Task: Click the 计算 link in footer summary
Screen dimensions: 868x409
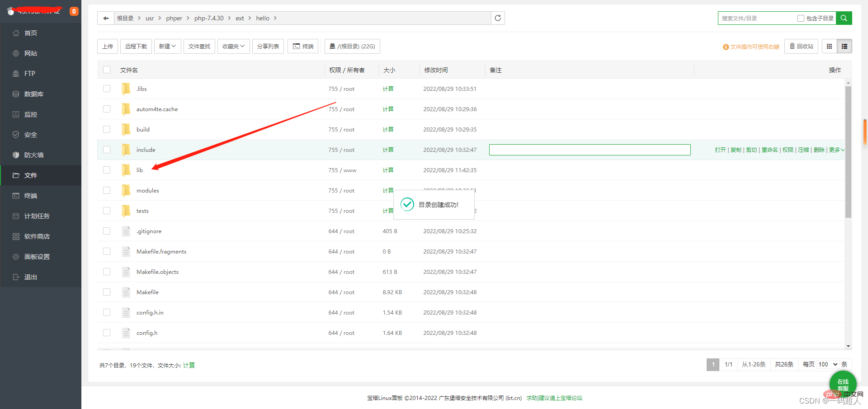Action: point(189,365)
